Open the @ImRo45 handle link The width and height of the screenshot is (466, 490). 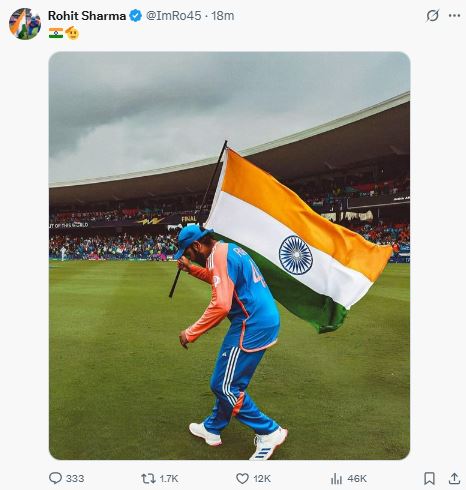tap(174, 16)
